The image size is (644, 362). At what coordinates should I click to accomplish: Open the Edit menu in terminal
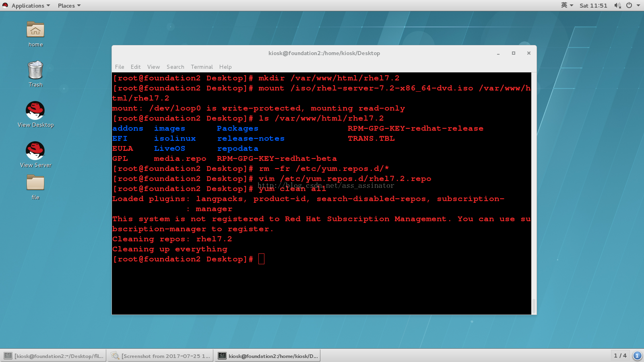[136, 67]
